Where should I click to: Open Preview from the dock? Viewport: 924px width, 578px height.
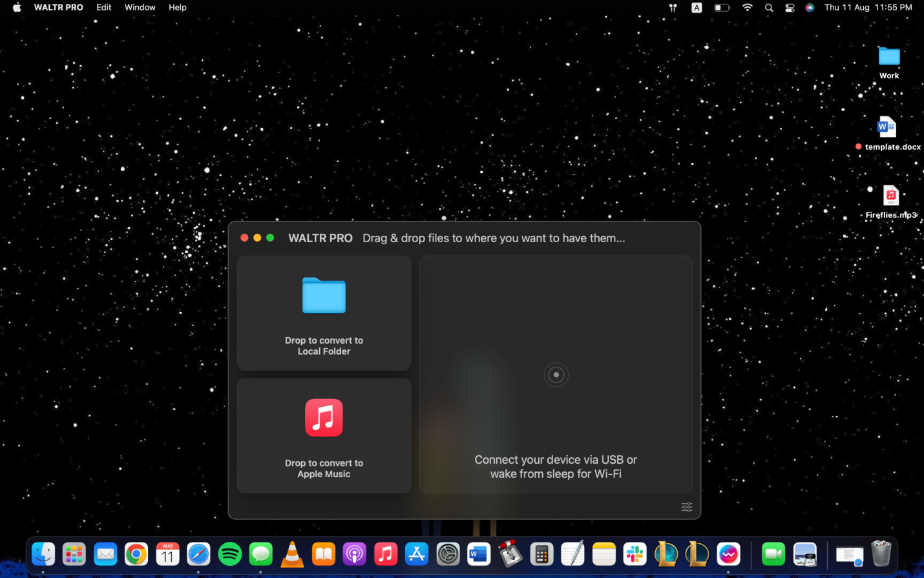pyautogui.click(x=804, y=554)
